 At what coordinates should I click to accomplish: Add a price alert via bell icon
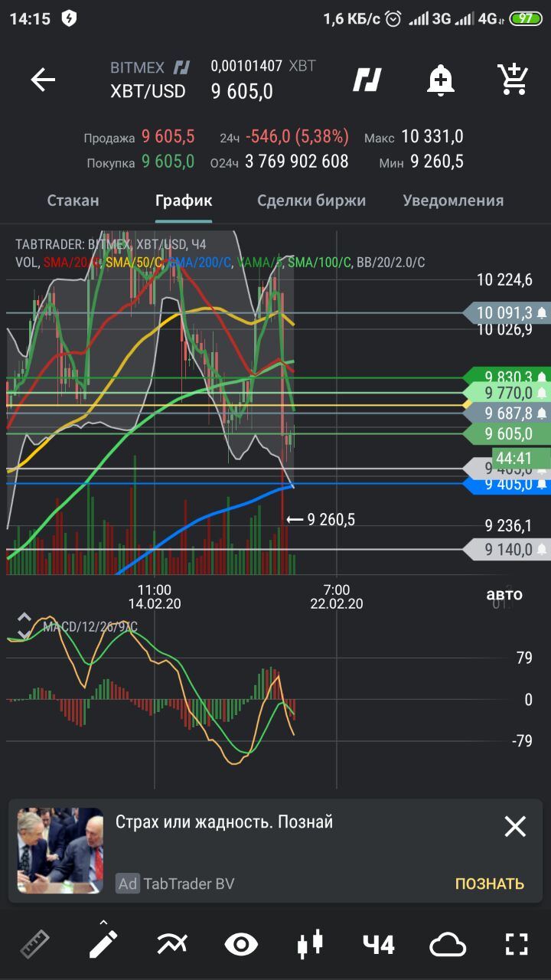[x=441, y=80]
